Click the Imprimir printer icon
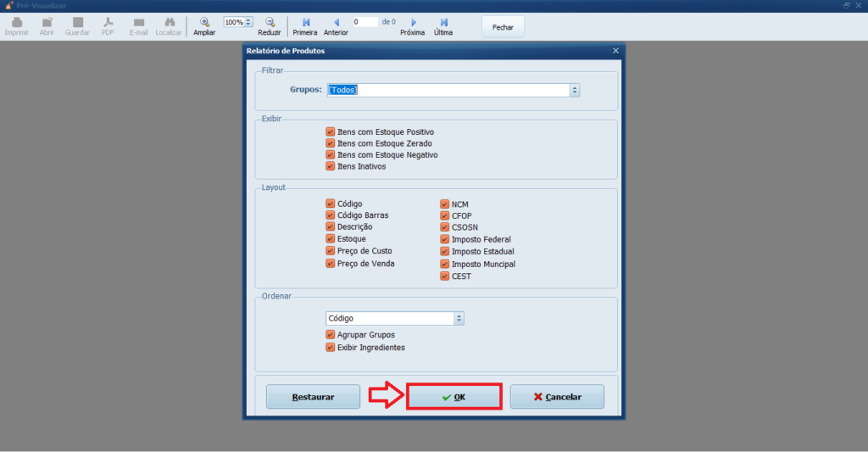The image size is (868, 452). tap(17, 23)
